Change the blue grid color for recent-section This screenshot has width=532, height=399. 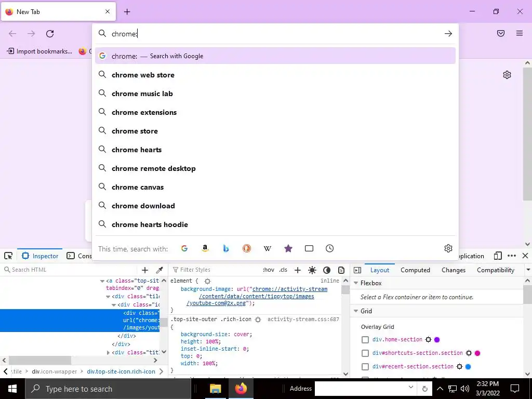(468, 367)
